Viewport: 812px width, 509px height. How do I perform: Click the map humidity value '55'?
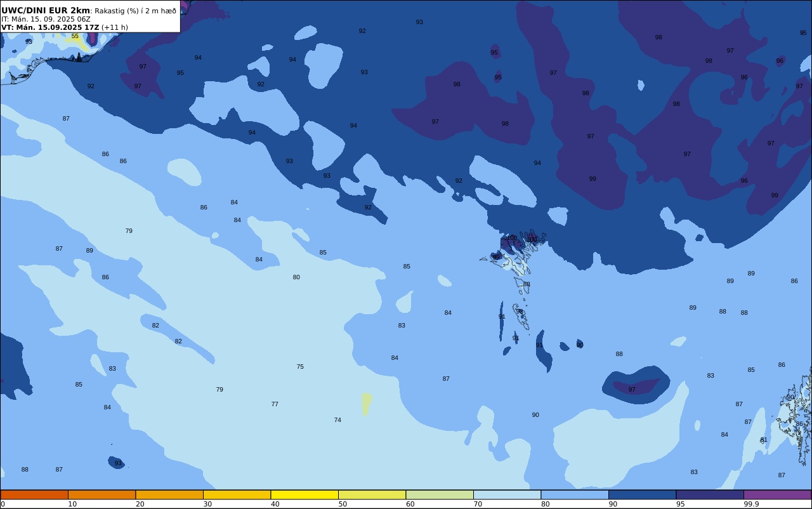tap(75, 36)
